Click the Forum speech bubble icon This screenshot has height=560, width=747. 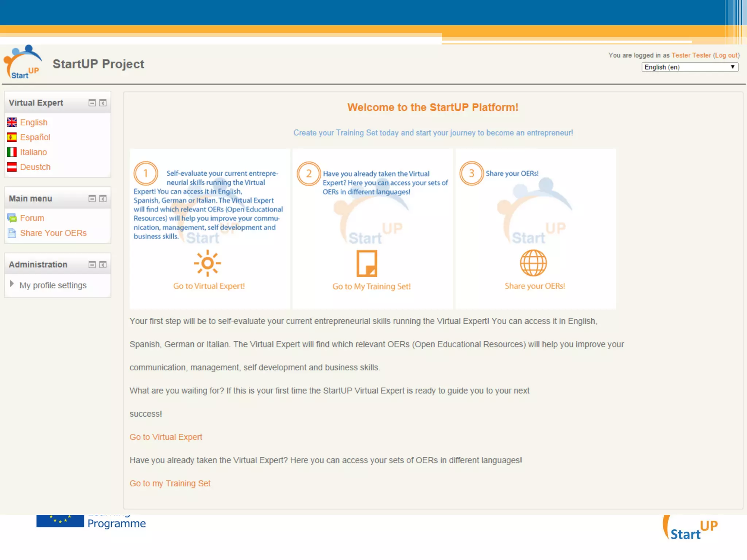pos(12,218)
